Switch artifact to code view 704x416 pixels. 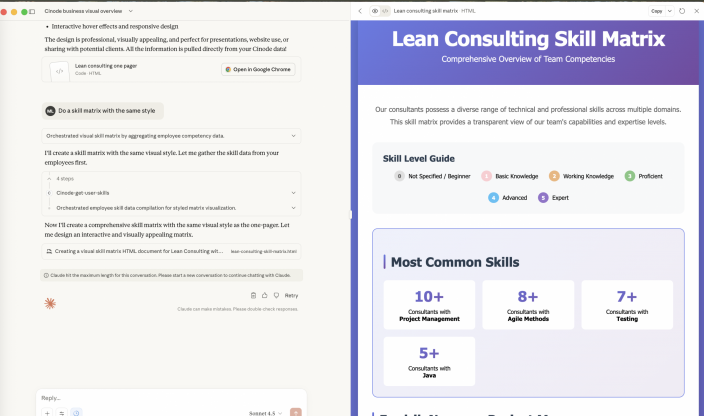pos(385,10)
